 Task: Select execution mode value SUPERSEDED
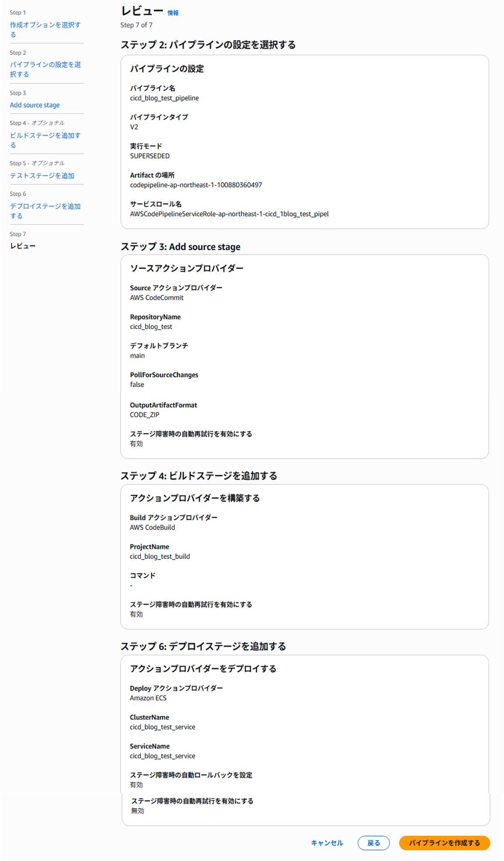(x=149, y=156)
